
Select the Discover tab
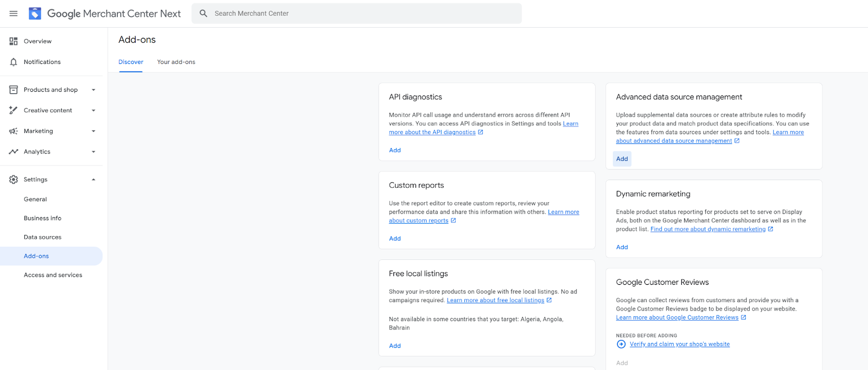click(131, 62)
